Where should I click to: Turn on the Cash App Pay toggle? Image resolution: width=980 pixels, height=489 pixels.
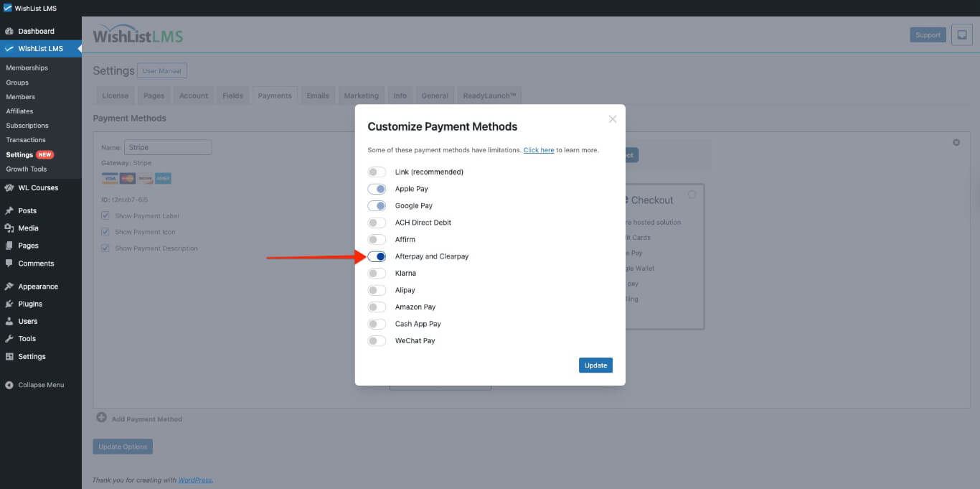376,323
